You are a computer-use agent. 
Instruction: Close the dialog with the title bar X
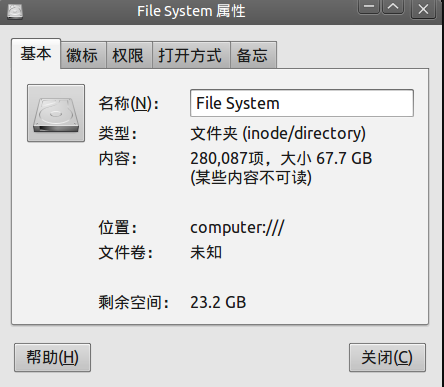click(423, 9)
